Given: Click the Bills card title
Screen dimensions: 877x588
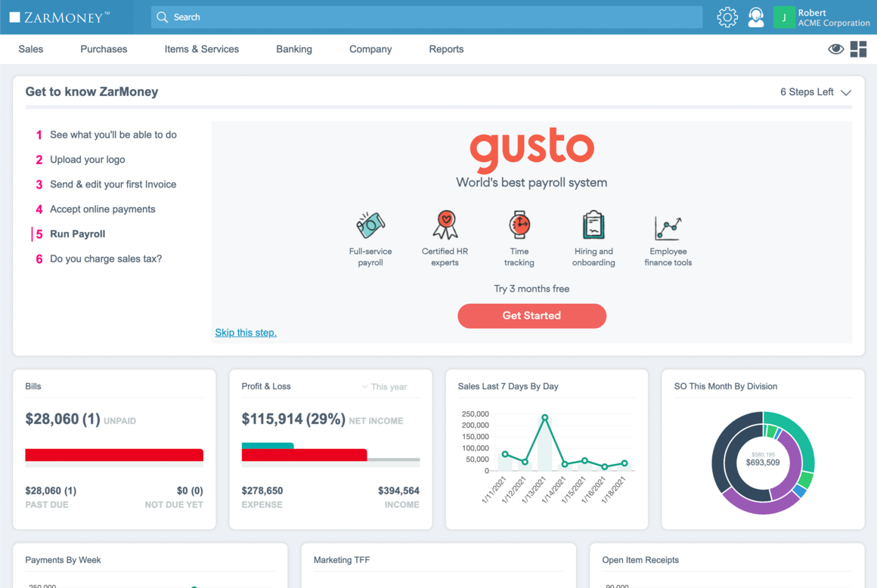Looking at the screenshot, I should (33, 386).
